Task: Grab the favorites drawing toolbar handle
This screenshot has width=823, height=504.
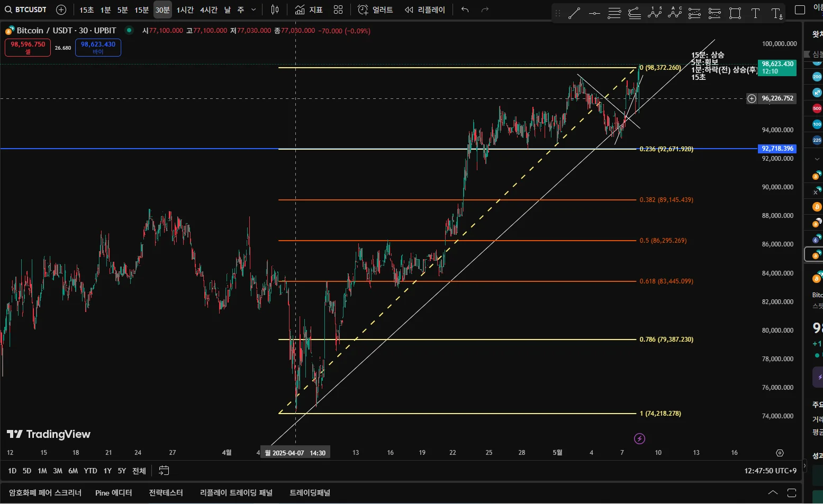Action: click(557, 13)
